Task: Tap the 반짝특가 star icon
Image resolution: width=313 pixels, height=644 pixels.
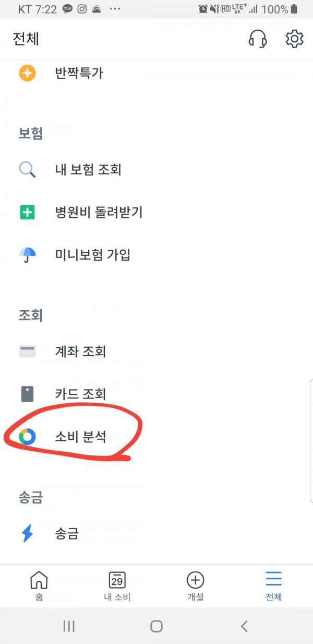Action: coord(27,73)
